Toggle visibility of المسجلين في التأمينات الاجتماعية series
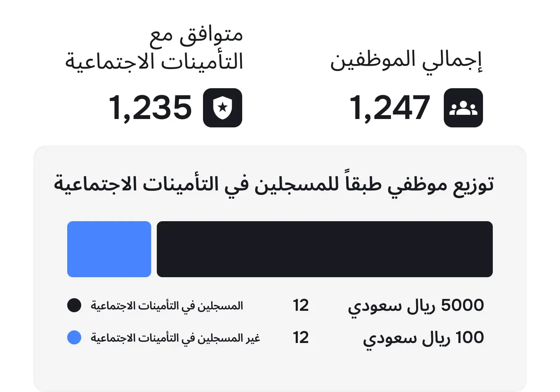 168,305
